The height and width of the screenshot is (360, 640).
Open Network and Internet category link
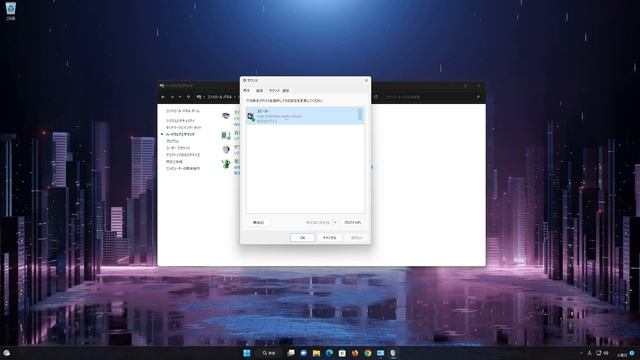pos(184,127)
